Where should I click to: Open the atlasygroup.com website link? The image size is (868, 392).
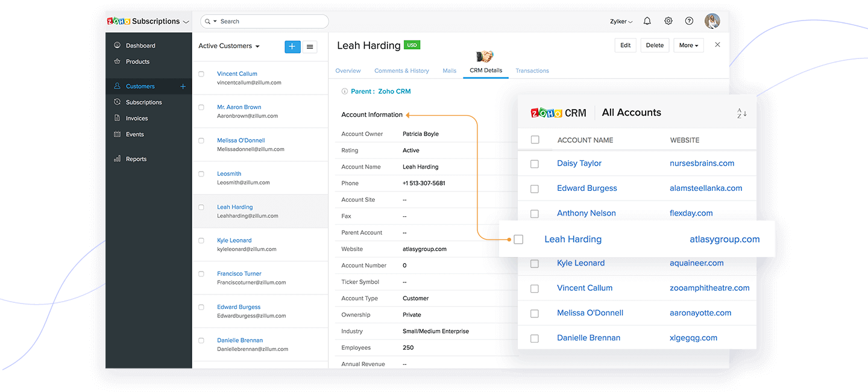725,239
